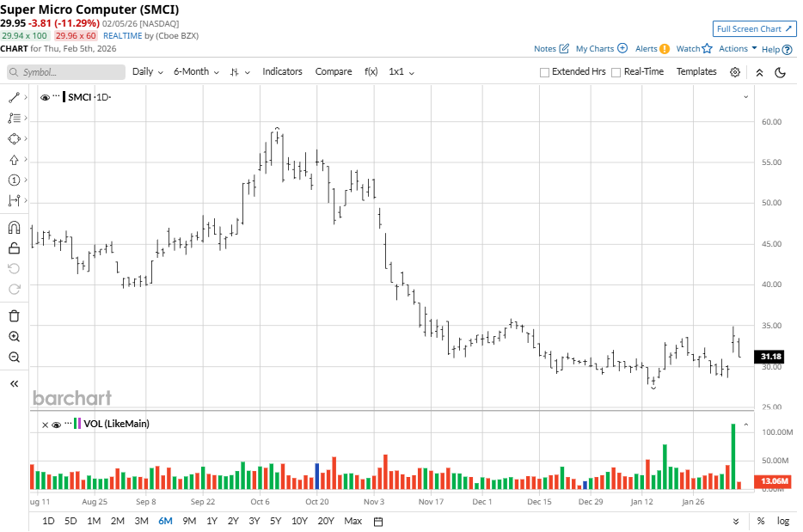This screenshot has height=532, width=803.
Task: Click the Notes pencil icon
Action: [x=564, y=49]
